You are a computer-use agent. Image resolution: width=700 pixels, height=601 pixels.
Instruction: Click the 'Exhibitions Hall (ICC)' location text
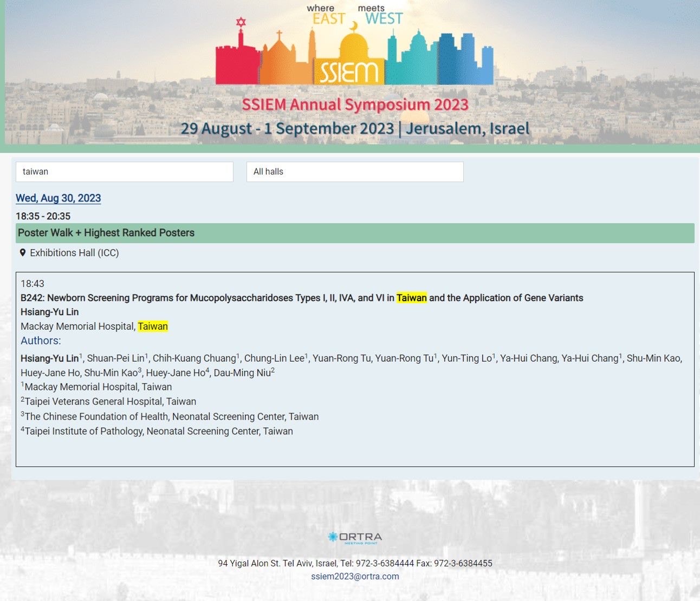tap(74, 253)
